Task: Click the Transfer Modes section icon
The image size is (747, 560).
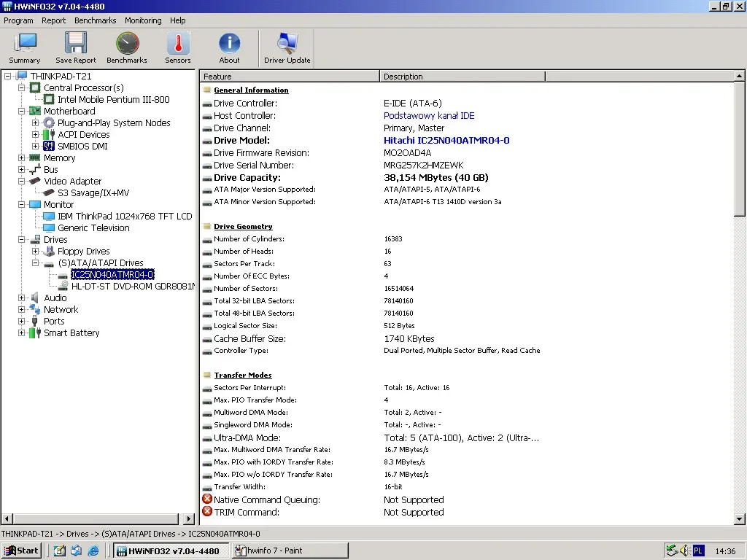Action: [x=207, y=376]
